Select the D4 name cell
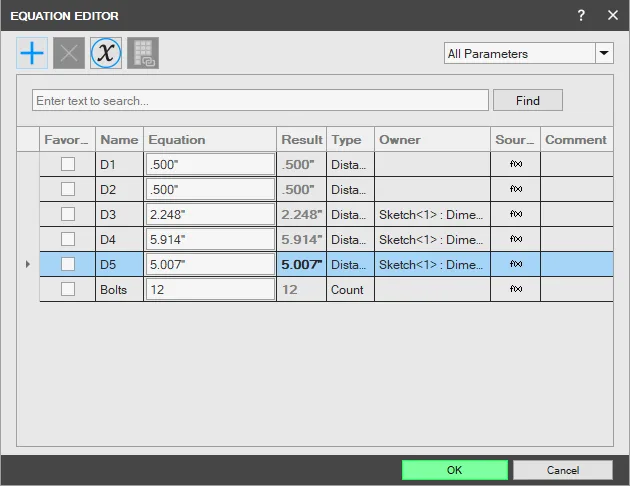The height and width of the screenshot is (486, 630). pyautogui.click(x=119, y=239)
